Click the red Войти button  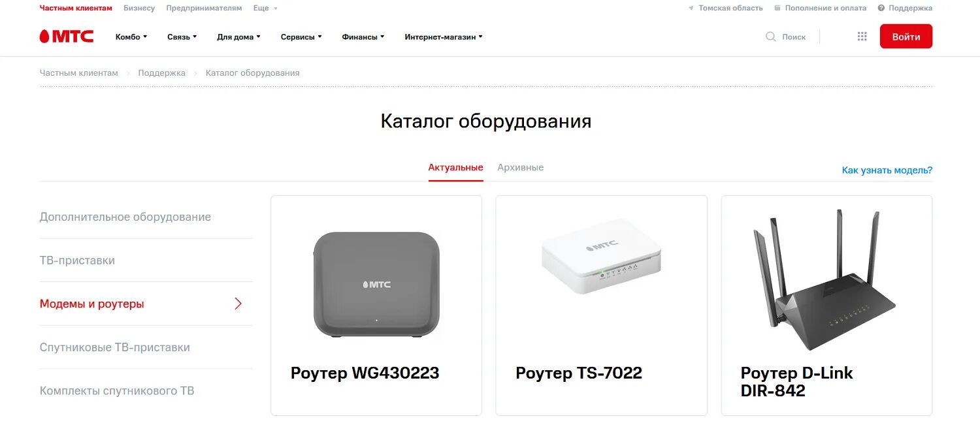(906, 37)
